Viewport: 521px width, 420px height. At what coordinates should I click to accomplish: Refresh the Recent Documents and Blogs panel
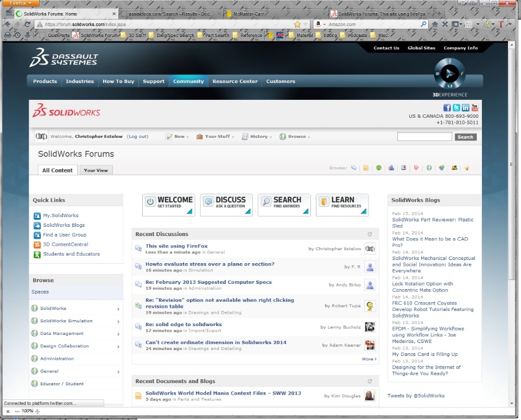coord(370,381)
